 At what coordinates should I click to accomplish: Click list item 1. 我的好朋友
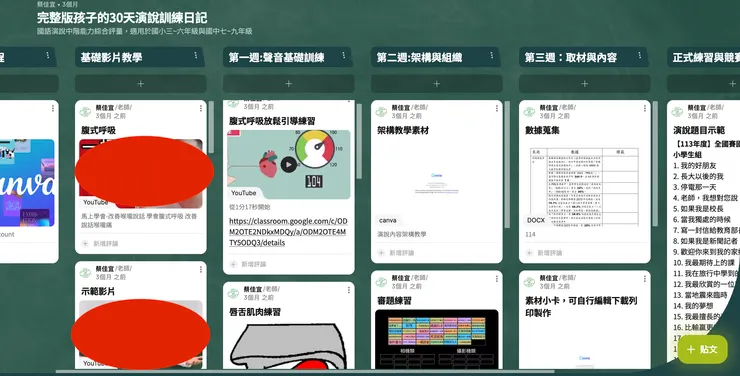695,166
